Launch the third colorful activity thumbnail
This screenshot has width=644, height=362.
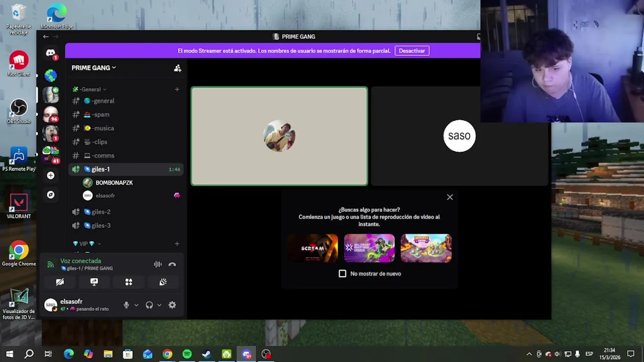(426, 248)
